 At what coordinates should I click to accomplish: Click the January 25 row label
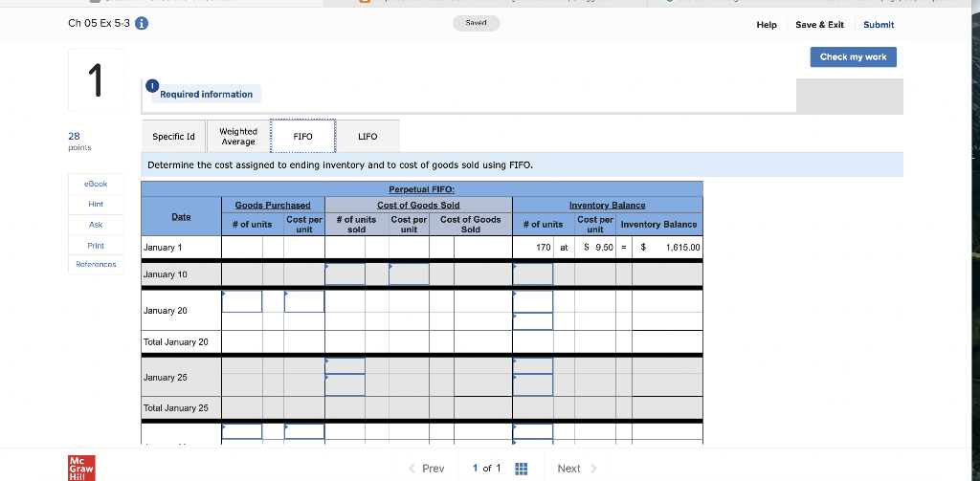click(165, 378)
